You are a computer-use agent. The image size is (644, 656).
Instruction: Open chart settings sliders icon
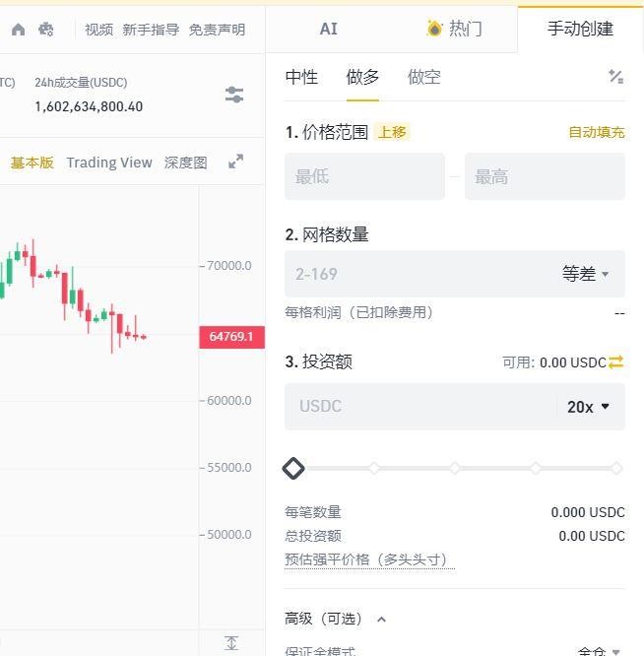[x=234, y=95]
